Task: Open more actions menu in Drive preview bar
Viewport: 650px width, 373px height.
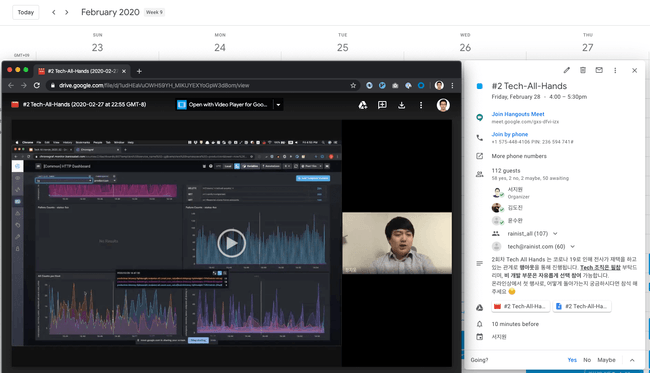Action: 421,105
